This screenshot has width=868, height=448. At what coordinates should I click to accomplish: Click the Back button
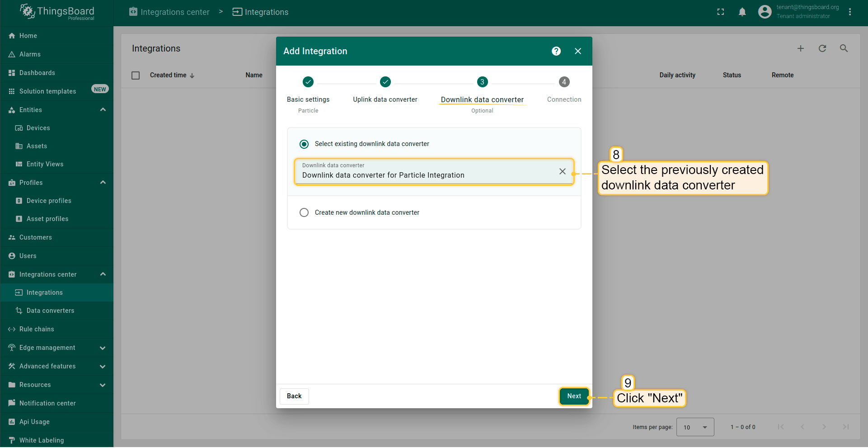coord(294,396)
